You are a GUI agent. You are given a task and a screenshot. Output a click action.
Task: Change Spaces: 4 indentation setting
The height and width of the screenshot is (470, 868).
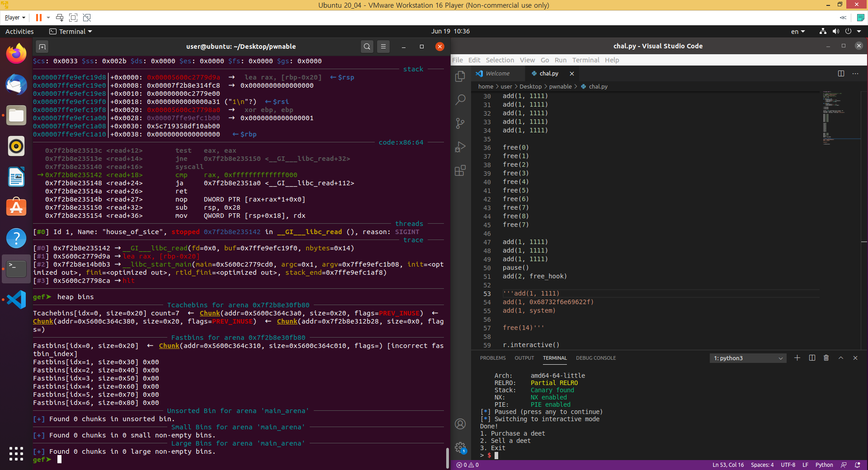coord(762,465)
